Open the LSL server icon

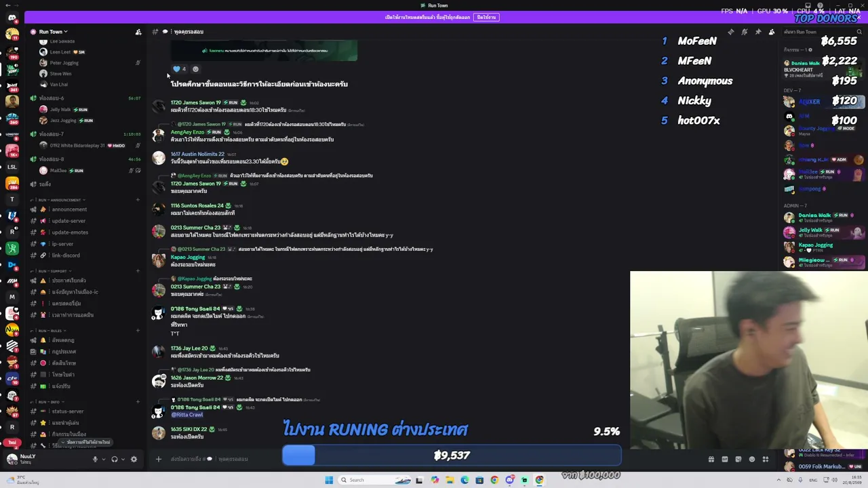coord(12,167)
